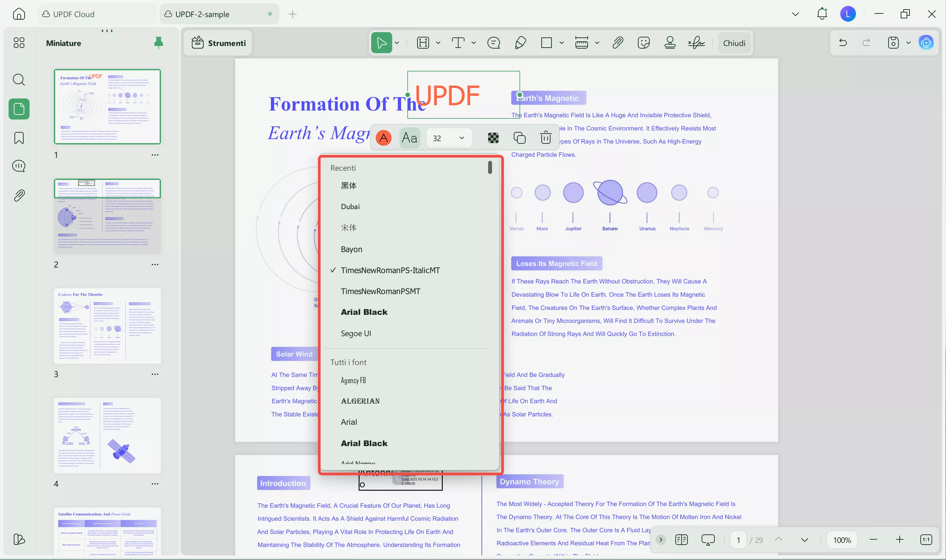Open bookmarks panel in left sidebar

click(x=19, y=138)
